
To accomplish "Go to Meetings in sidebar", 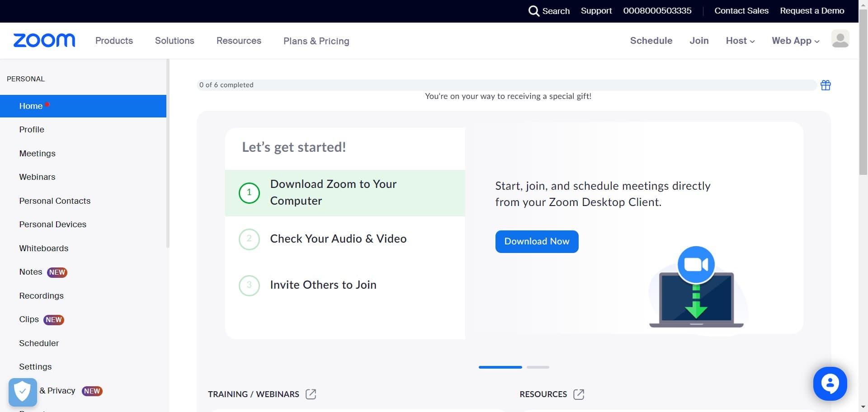I will [37, 154].
